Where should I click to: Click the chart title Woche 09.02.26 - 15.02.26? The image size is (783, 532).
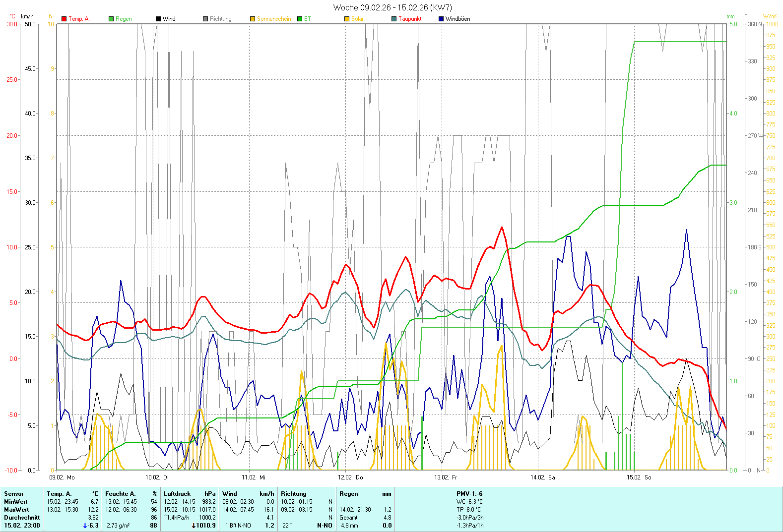392,7
